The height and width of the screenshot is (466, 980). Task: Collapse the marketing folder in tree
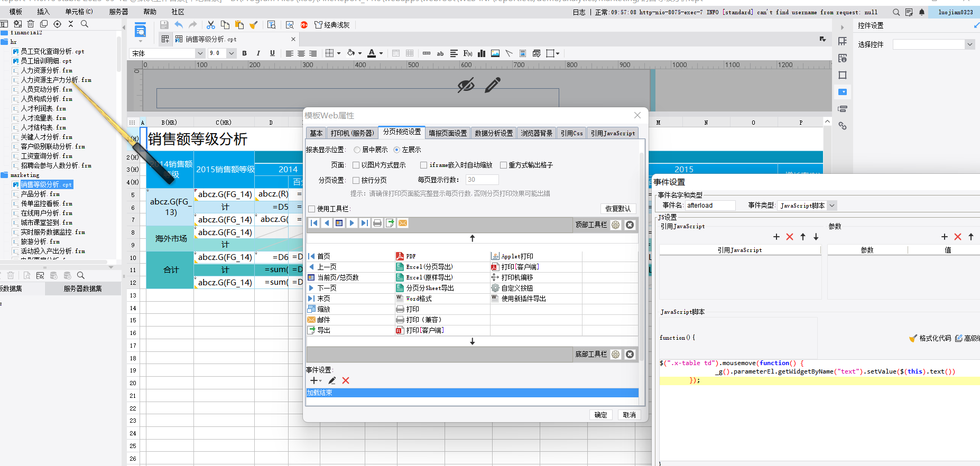tap(5, 175)
